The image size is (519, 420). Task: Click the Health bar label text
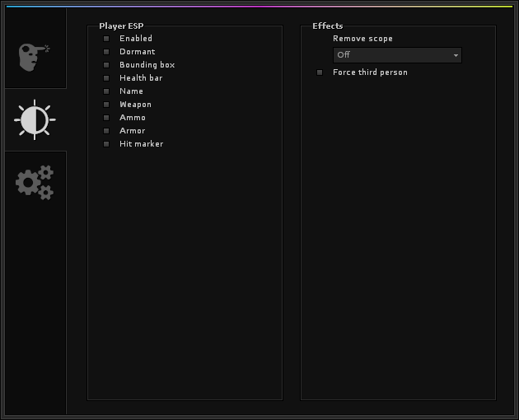click(x=141, y=78)
